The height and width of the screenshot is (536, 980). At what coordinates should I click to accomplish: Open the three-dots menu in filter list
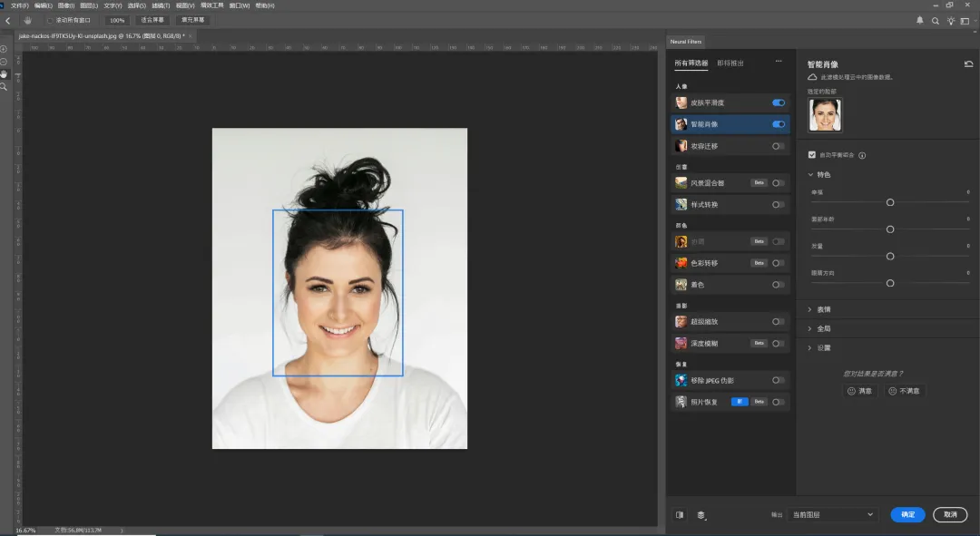[x=778, y=62]
